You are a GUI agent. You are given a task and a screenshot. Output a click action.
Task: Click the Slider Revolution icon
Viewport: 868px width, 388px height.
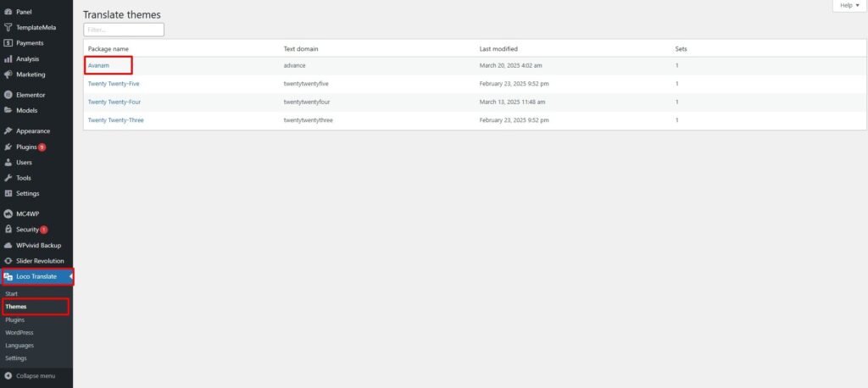tap(8, 261)
